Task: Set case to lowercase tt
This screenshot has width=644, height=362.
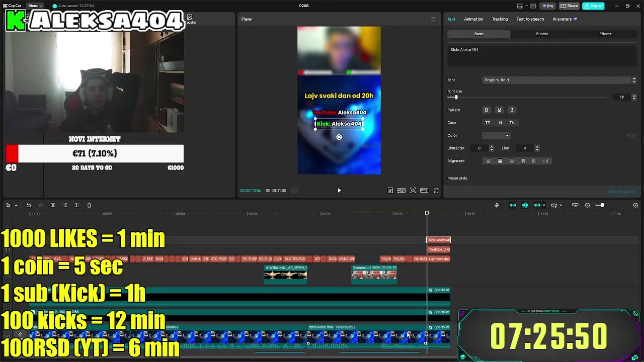Action: click(x=500, y=123)
